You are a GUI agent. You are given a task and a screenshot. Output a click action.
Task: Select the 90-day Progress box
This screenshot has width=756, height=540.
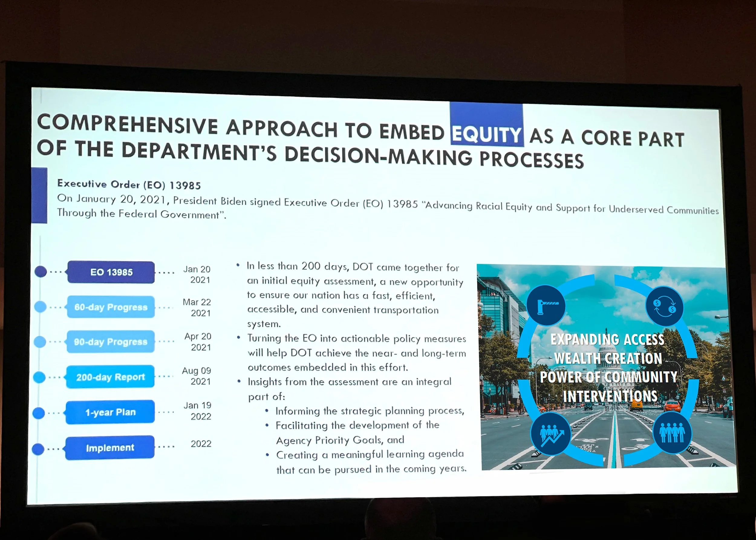pos(110,341)
